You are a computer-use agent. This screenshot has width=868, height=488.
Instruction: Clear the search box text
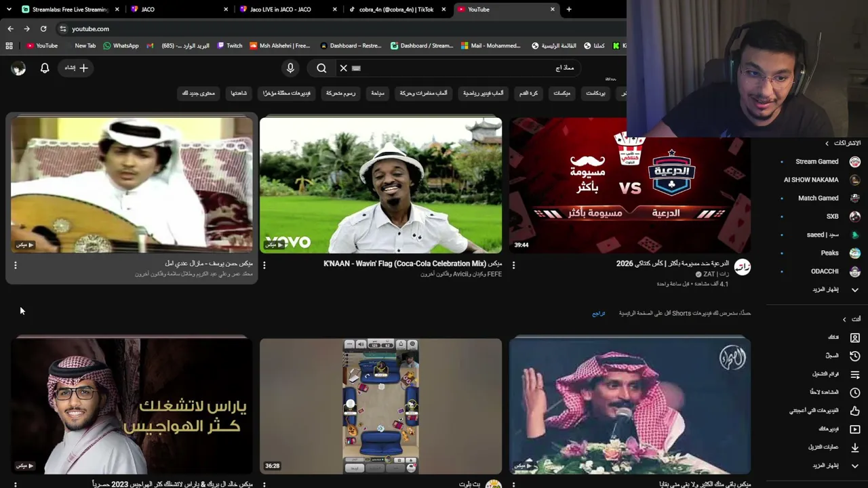tap(343, 68)
